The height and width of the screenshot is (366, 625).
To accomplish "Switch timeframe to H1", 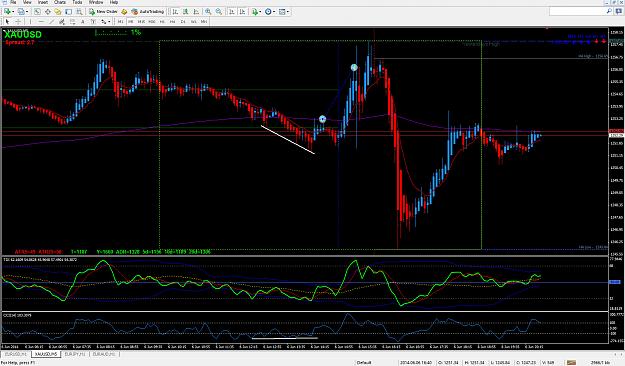I will click(x=162, y=21).
